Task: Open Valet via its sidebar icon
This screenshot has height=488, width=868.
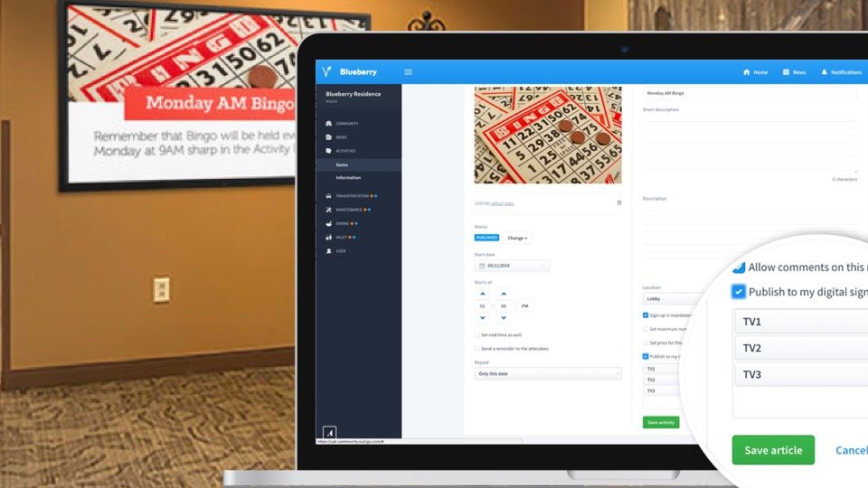Action: [329, 238]
